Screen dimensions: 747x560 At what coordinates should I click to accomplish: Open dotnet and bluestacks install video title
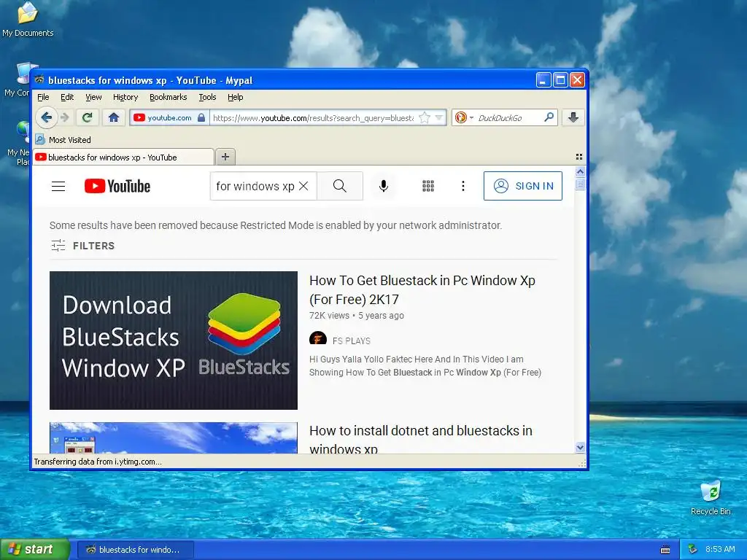[x=421, y=439]
